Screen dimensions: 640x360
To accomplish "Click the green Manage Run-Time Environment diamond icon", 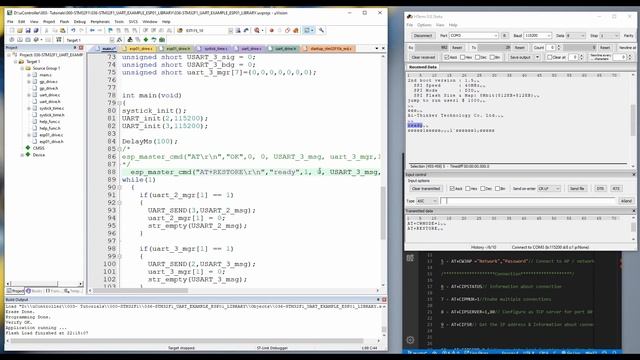I will (x=146, y=40).
